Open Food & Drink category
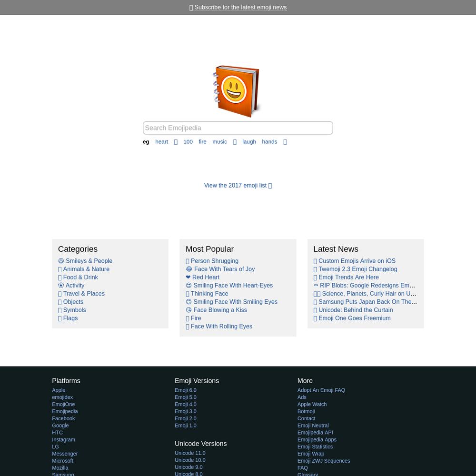This screenshot has width=476, height=476. coord(78,277)
